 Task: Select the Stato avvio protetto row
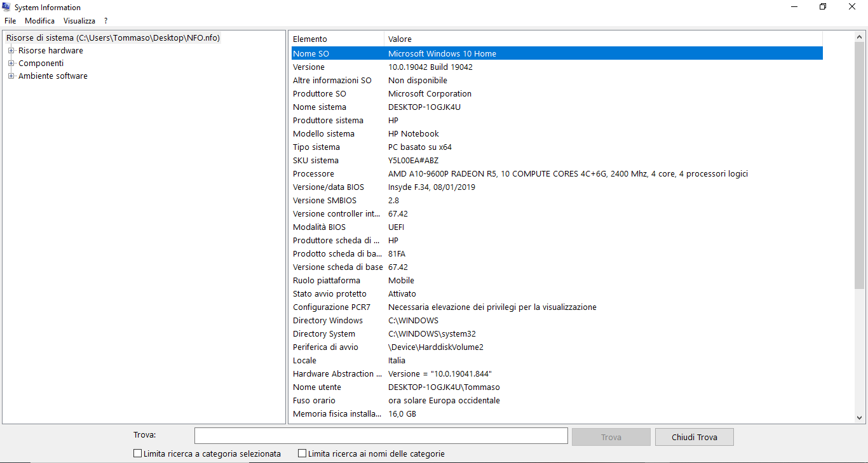tap(557, 293)
